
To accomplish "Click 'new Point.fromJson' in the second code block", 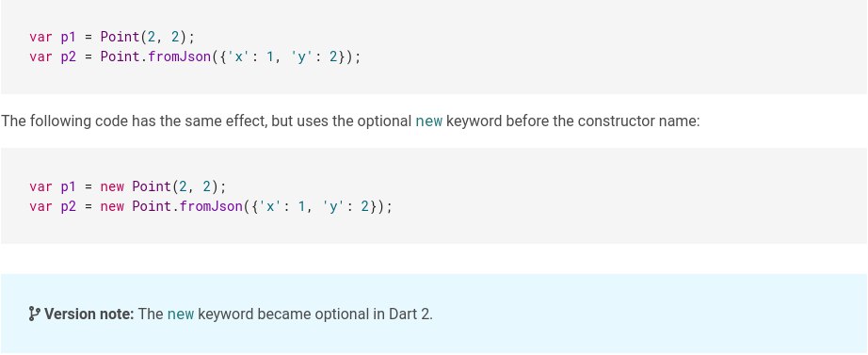I will coord(171,206).
